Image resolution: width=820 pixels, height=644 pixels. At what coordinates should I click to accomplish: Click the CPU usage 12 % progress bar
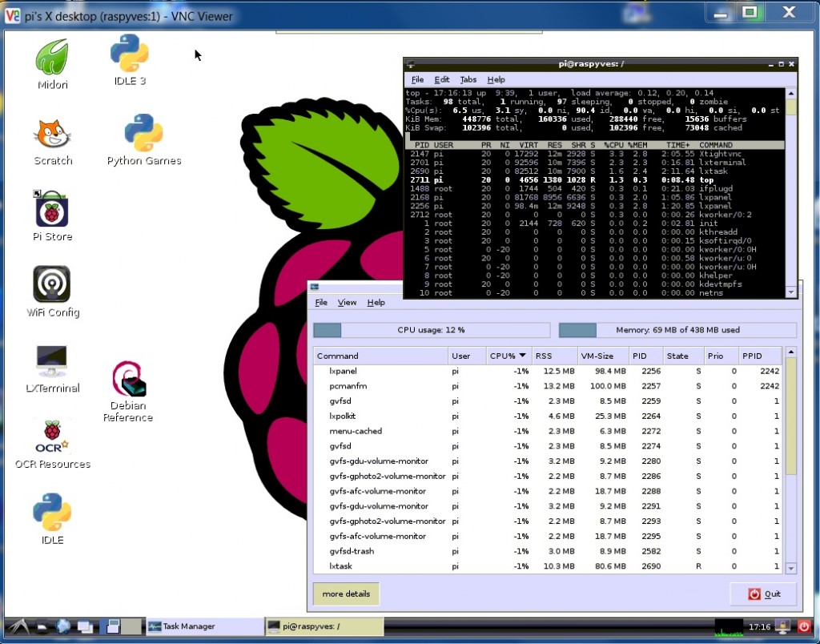click(x=432, y=330)
